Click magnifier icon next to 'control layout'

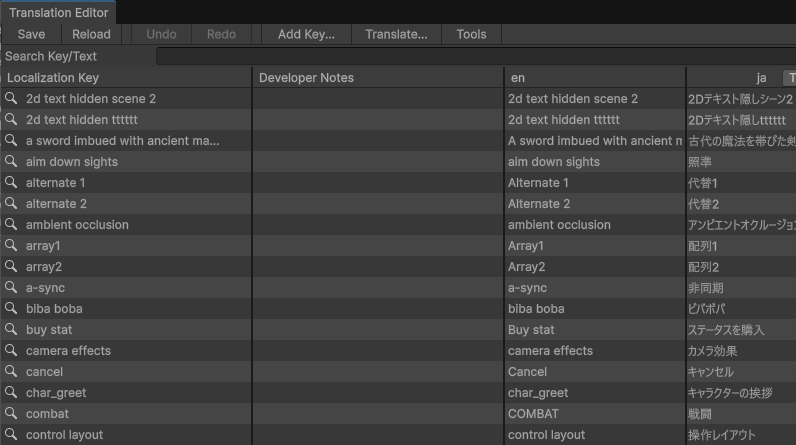[12, 435]
